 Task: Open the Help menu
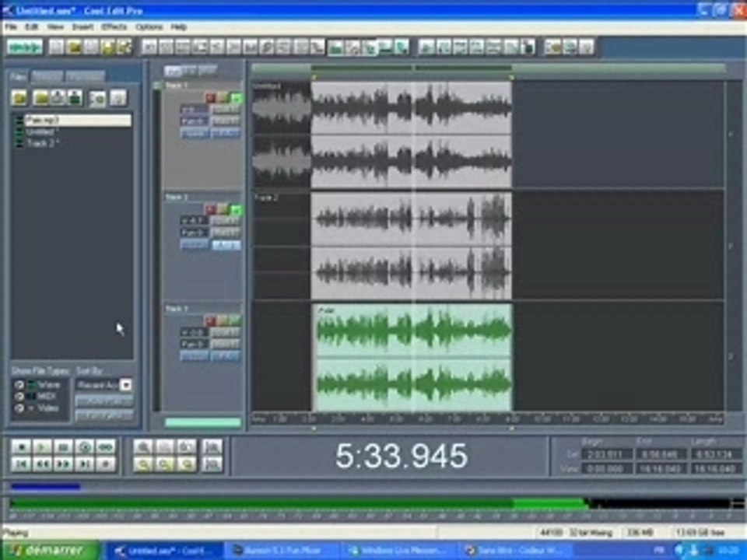[x=179, y=27]
